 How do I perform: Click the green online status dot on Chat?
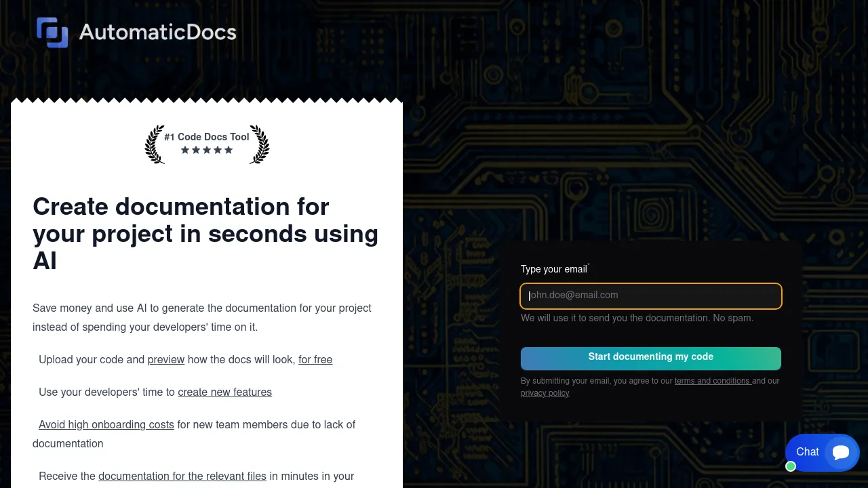point(791,466)
